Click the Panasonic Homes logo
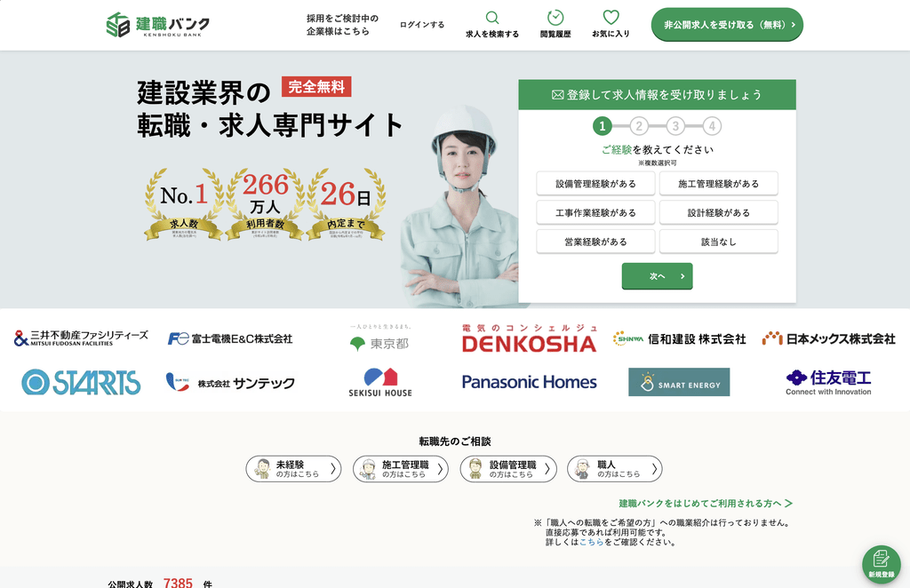The image size is (910, 588). click(x=530, y=382)
